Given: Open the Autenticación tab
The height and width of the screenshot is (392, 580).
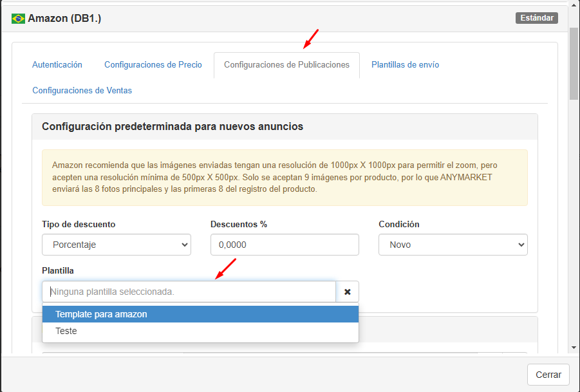Looking at the screenshot, I should coord(57,65).
